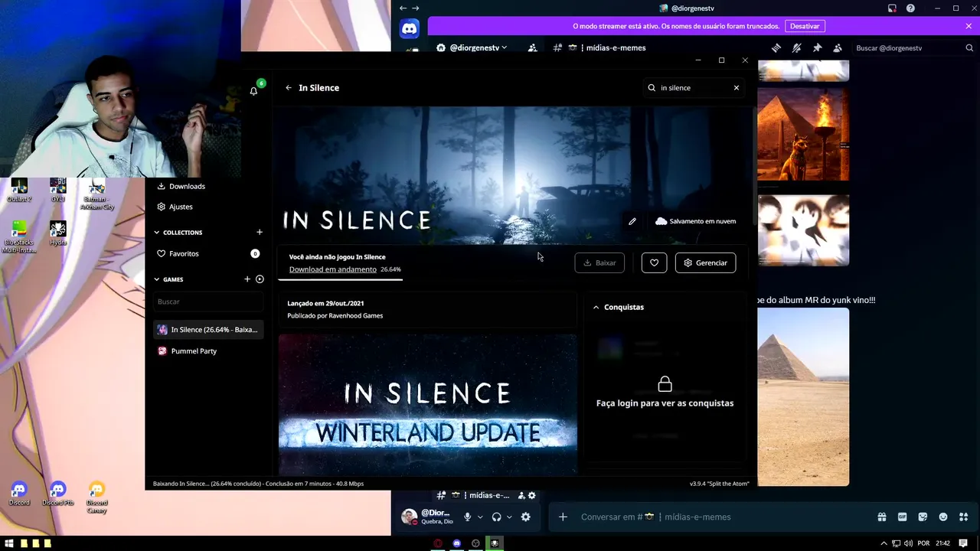
Task: Open Discord user settings gear
Action: [x=525, y=517]
